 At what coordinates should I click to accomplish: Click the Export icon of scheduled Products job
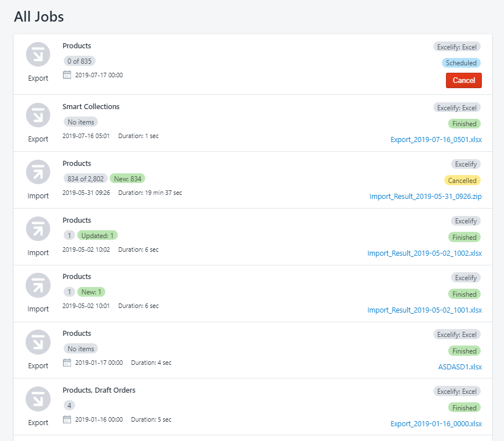coord(38,55)
